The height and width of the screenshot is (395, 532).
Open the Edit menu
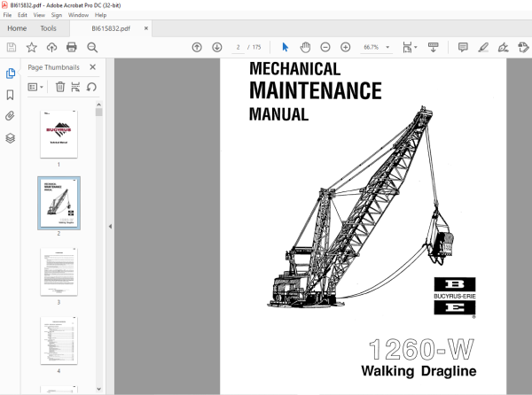coord(22,15)
